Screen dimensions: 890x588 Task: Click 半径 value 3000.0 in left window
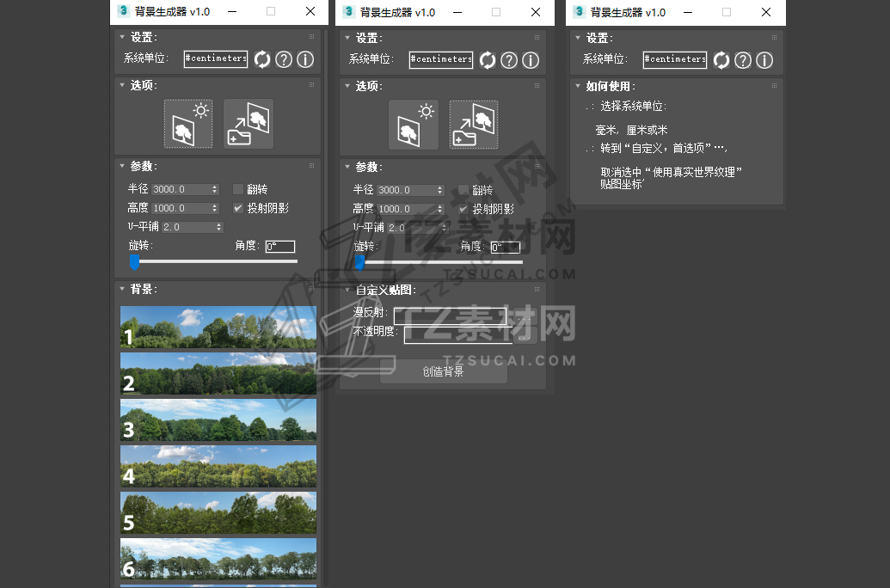(x=181, y=189)
